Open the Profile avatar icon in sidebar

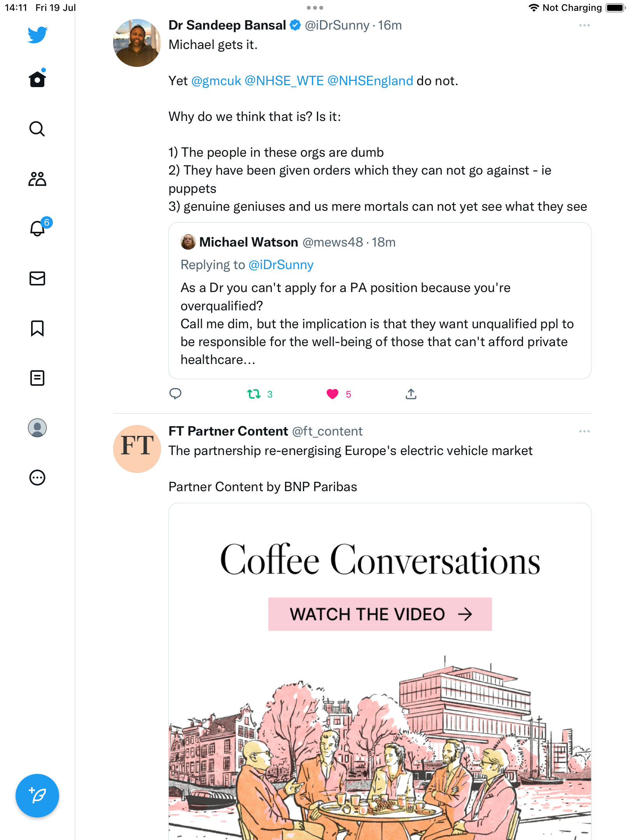pyautogui.click(x=37, y=428)
